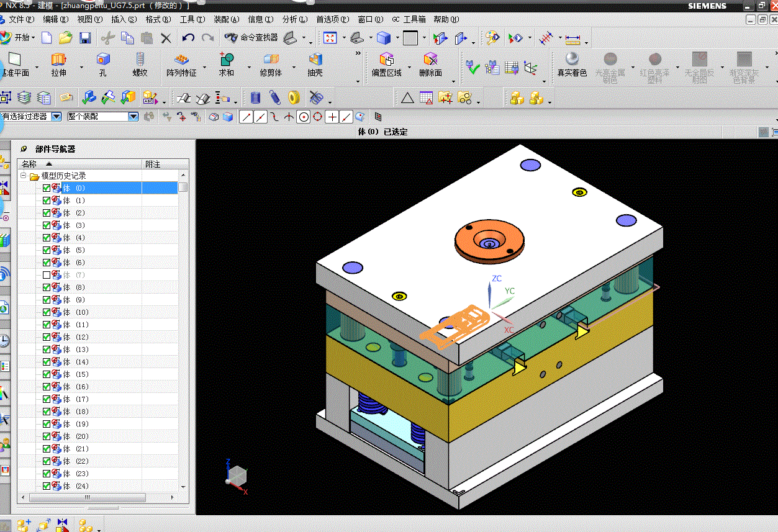Click the measure distance ruler icon
Image resolution: width=778 pixels, height=532 pixels.
572,38
